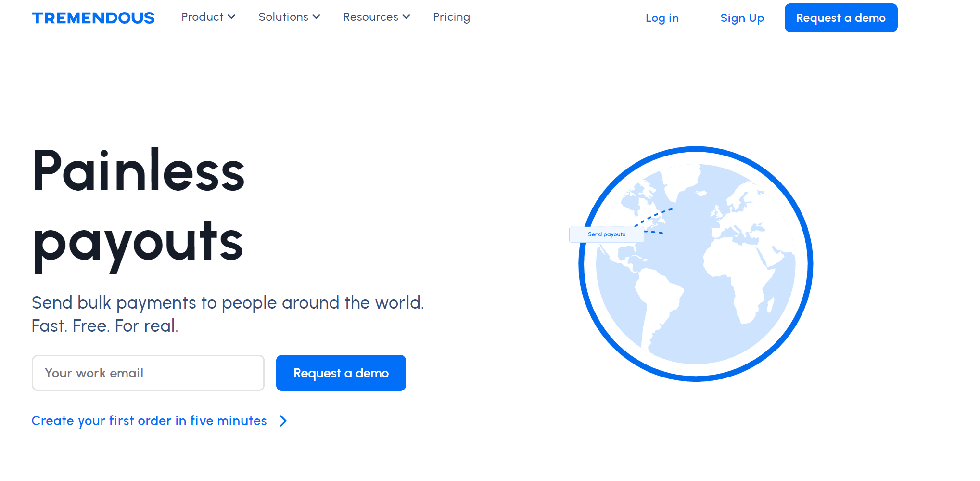
Task: Click the Tremendous logo
Action: click(93, 18)
